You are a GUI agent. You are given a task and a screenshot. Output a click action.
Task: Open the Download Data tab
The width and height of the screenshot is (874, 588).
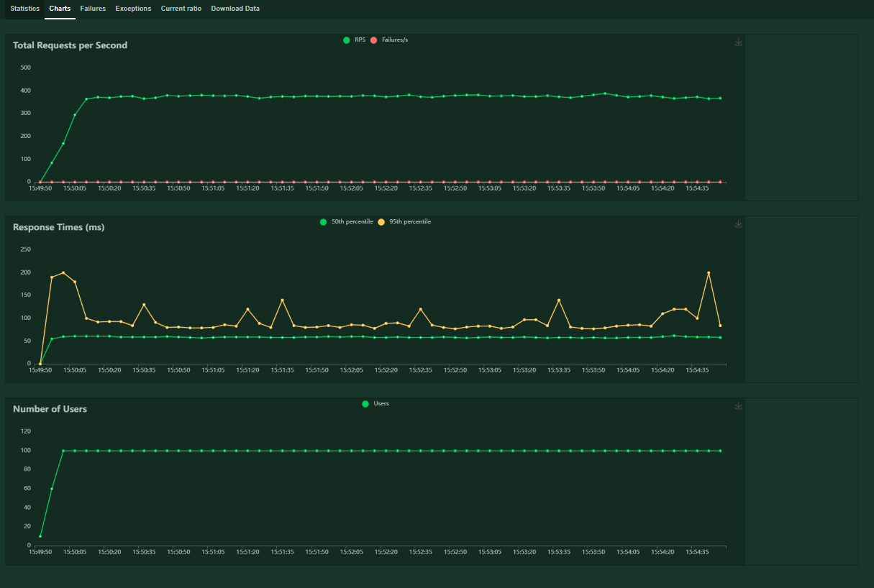[x=235, y=9]
